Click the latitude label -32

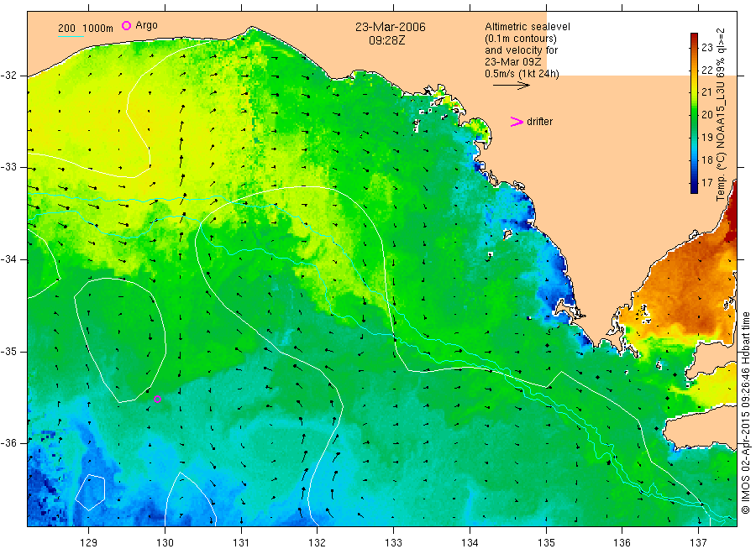[8, 76]
